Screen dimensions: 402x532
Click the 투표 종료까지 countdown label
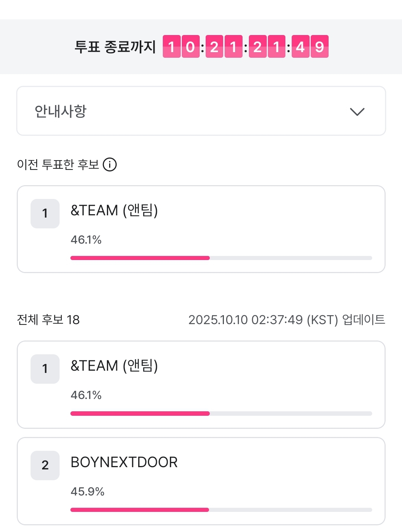pyautogui.click(x=115, y=47)
